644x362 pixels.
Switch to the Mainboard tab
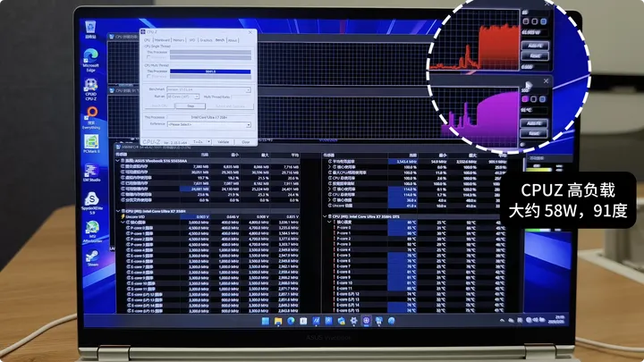point(162,40)
